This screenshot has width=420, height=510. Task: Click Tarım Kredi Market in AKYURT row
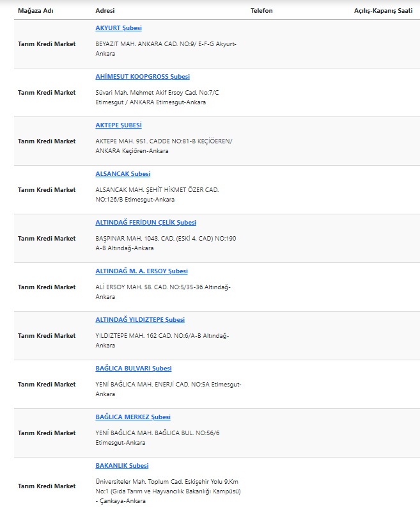(47, 44)
